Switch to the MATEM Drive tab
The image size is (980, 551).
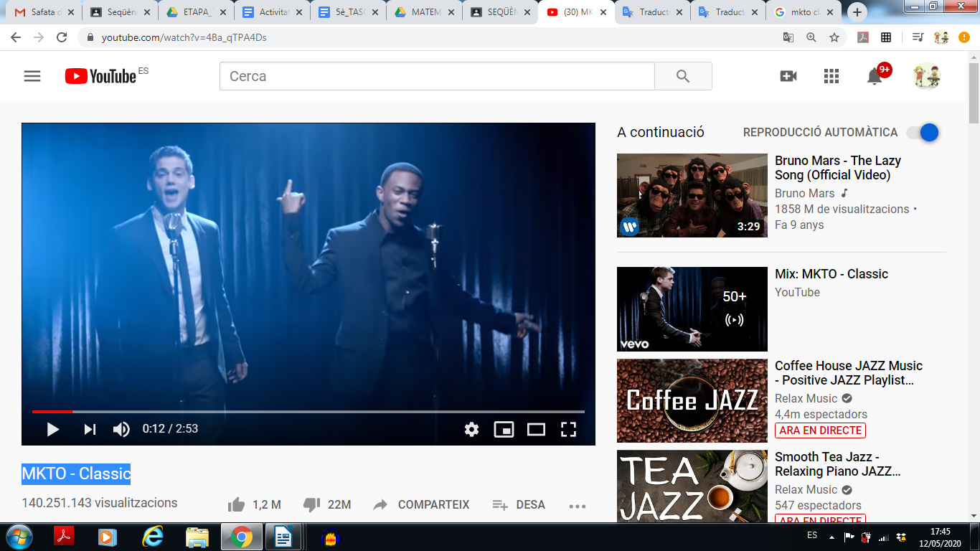click(x=423, y=12)
